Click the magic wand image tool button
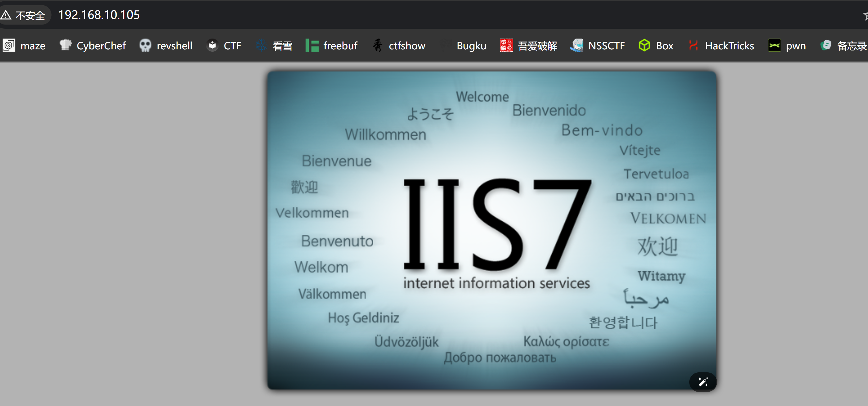868x406 pixels. coord(703,382)
